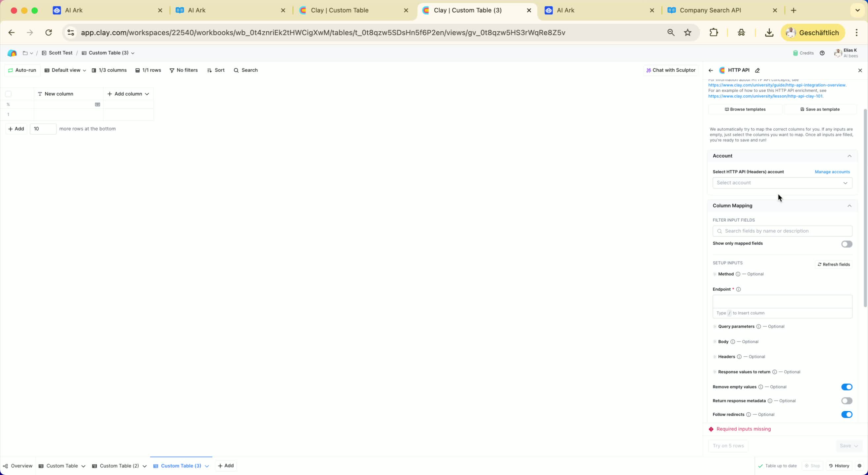Collapse the Column Mapping section
This screenshot has height=475, width=868.
(849, 206)
